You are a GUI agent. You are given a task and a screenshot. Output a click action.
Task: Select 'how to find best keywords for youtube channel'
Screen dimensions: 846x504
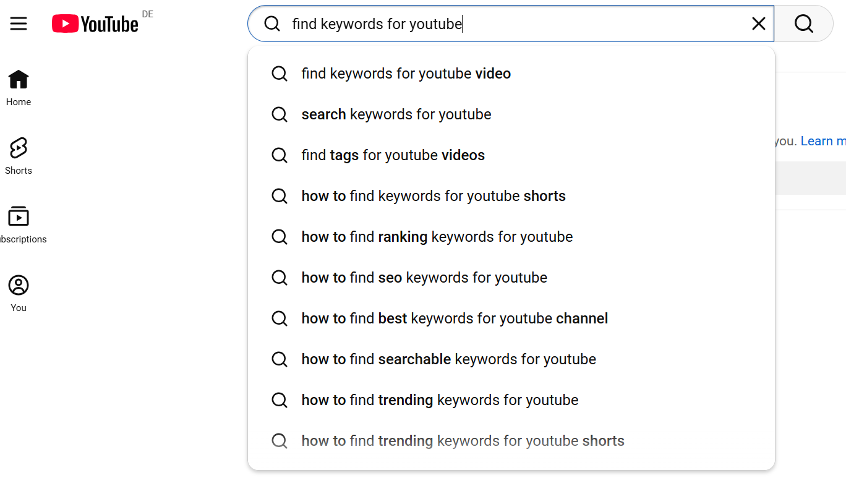pyautogui.click(x=511, y=318)
